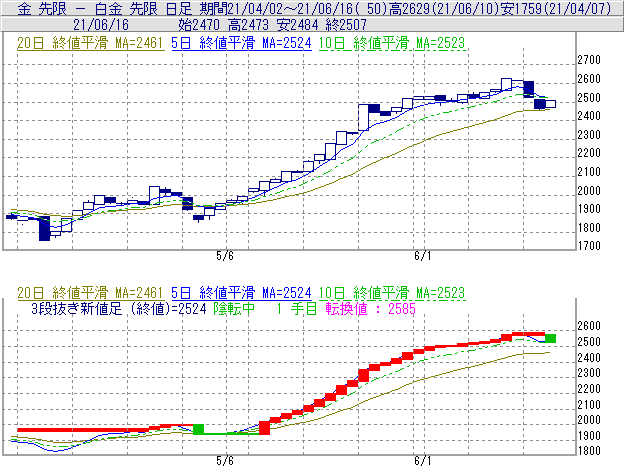624x473 pixels.
Task: Click 2600 axis label on three-line break chart
Action: tap(589, 326)
